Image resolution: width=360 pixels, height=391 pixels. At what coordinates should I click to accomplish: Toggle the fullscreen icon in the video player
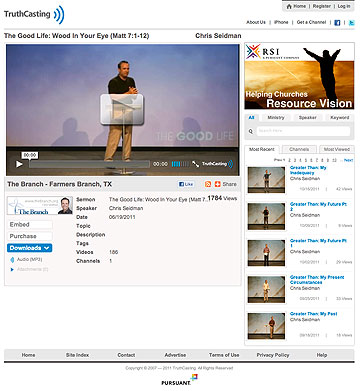click(195, 164)
